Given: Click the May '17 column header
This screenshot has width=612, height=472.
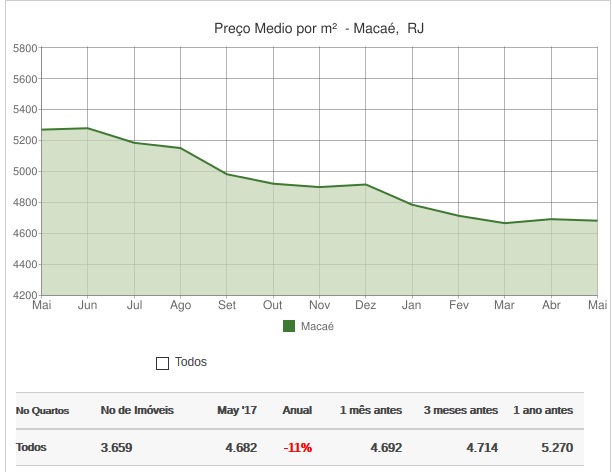Looking at the screenshot, I should click(x=237, y=410).
